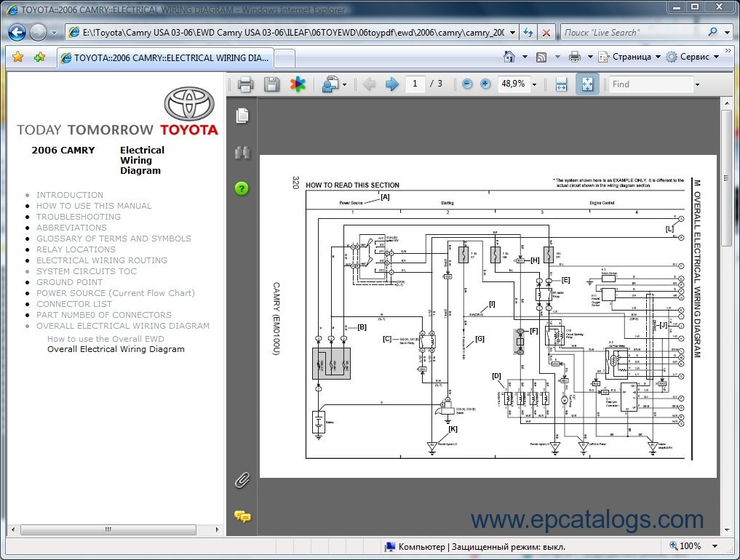Open the ABBREVIATIONS link
740x560 pixels.
(72, 228)
